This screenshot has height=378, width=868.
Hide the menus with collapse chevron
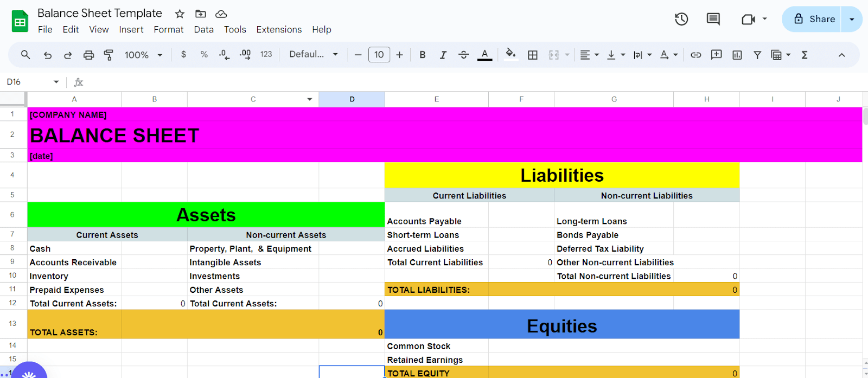pos(841,55)
